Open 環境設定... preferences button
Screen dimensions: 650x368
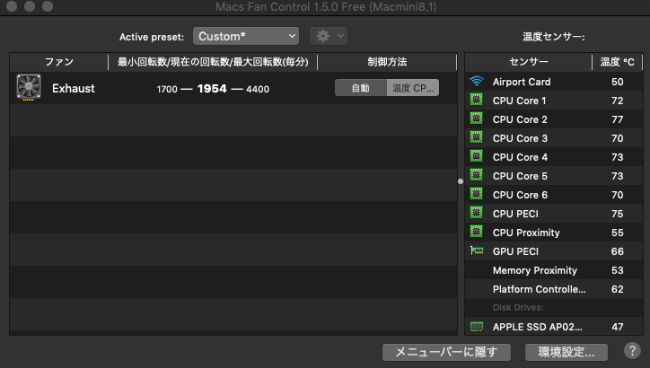(566, 352)
